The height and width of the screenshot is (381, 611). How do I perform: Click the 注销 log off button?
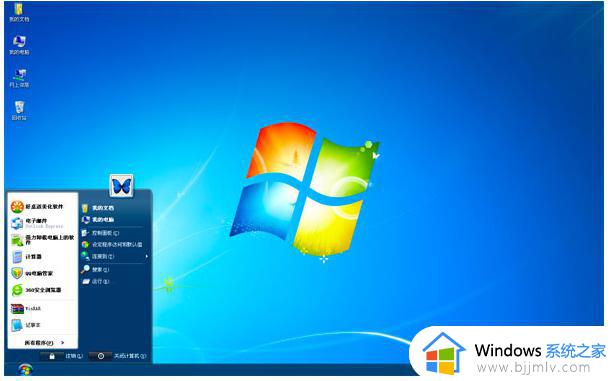click(x=65, y=356)
